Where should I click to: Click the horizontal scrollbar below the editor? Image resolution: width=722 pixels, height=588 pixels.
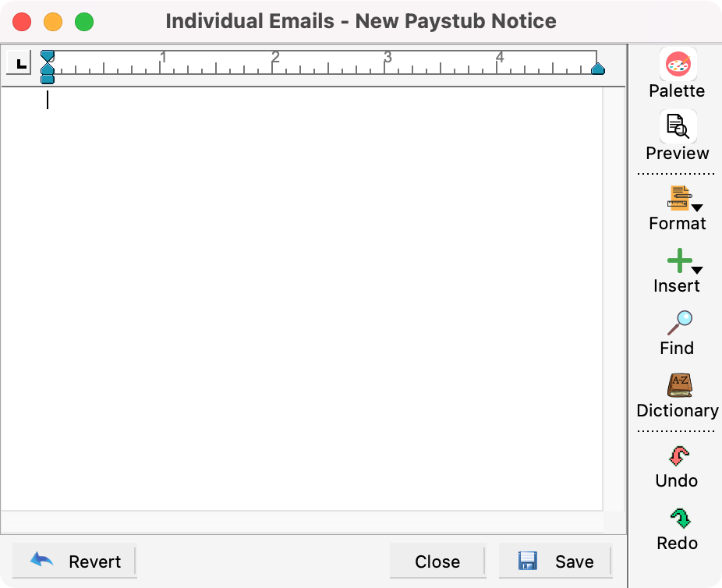pos(302,521)
